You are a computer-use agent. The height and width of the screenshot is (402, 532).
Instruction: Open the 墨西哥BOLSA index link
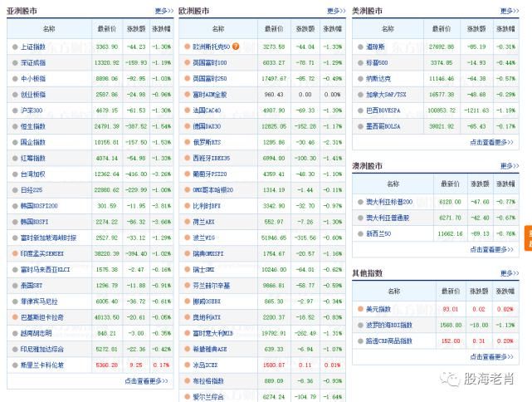pyautogui.click(x=383, y=126)
